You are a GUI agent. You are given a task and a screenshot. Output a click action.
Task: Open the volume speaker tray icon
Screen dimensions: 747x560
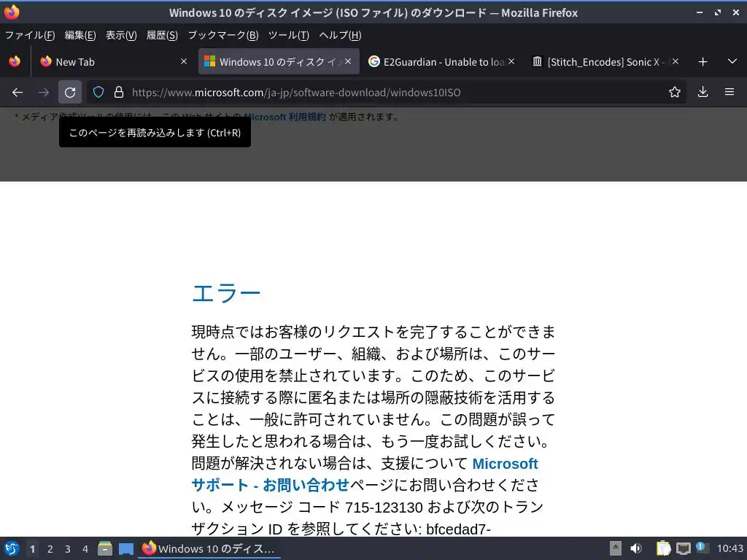636,548
